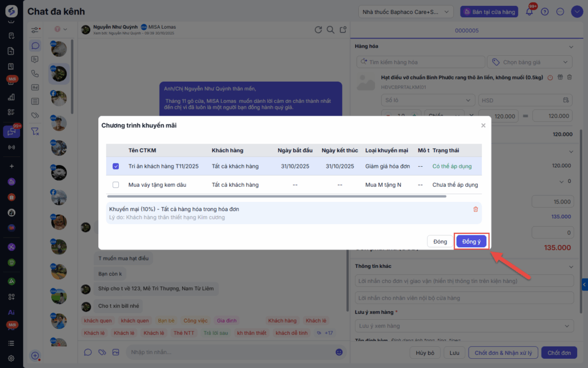The height and width of the screenshot is (368, 588).
Task: Open the help question-mark icon
Action: pos(544,11)
